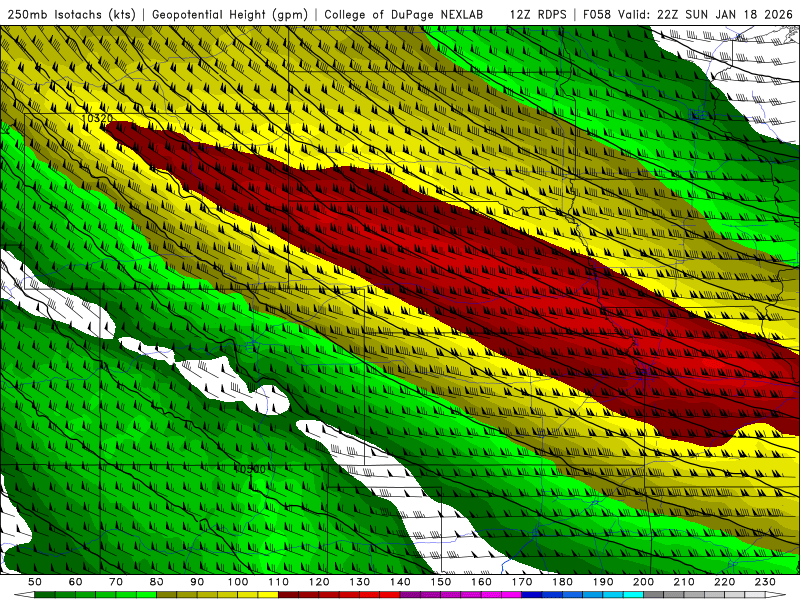Click the 230 value on the color scale
This screenshot has width=800, height=600.
[765, 582]
